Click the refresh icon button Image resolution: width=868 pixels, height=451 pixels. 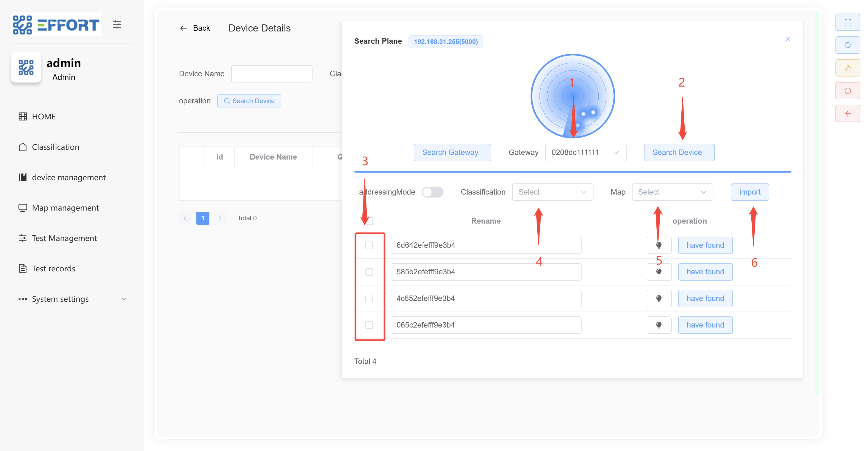tap(848, 45)
